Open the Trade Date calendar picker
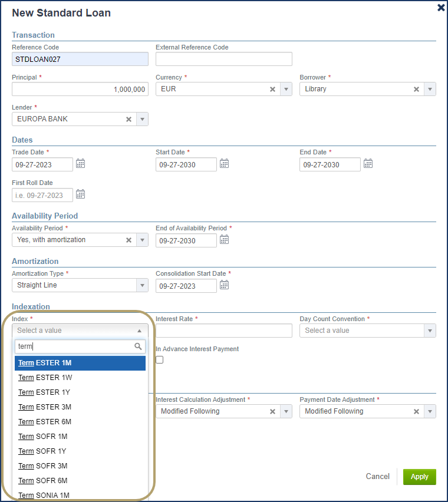 point(80,164)
